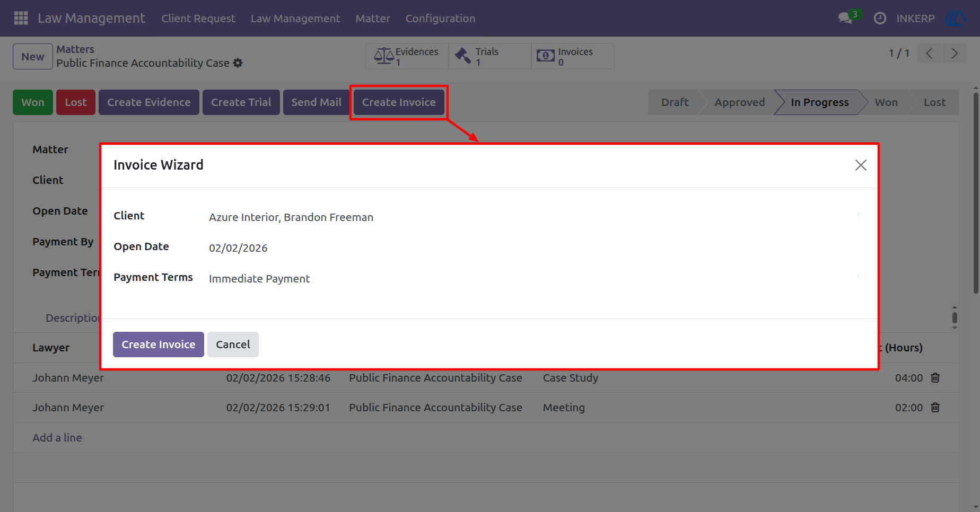This screenshot has height=512, width=980.
Task: Open the apps grid menu icon
Action: 21,19
